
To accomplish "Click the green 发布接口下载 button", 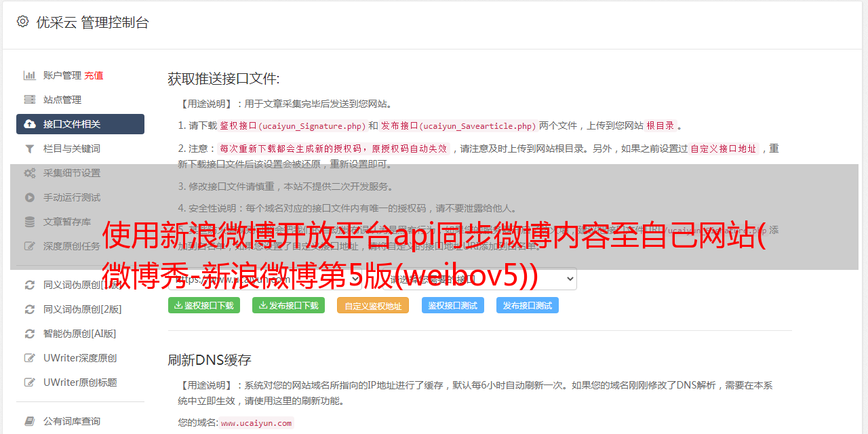I will click(x=288, y=305).
